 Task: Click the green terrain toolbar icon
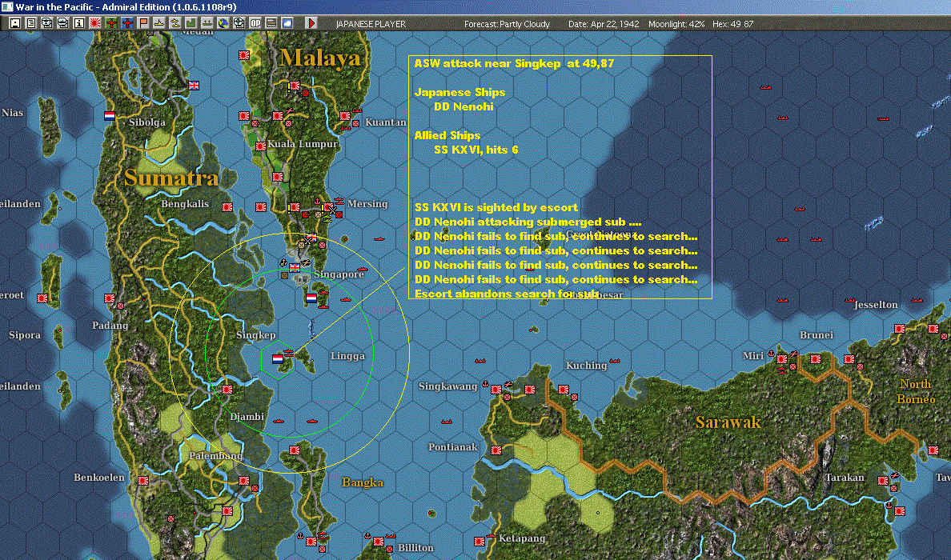click(191, 23)
